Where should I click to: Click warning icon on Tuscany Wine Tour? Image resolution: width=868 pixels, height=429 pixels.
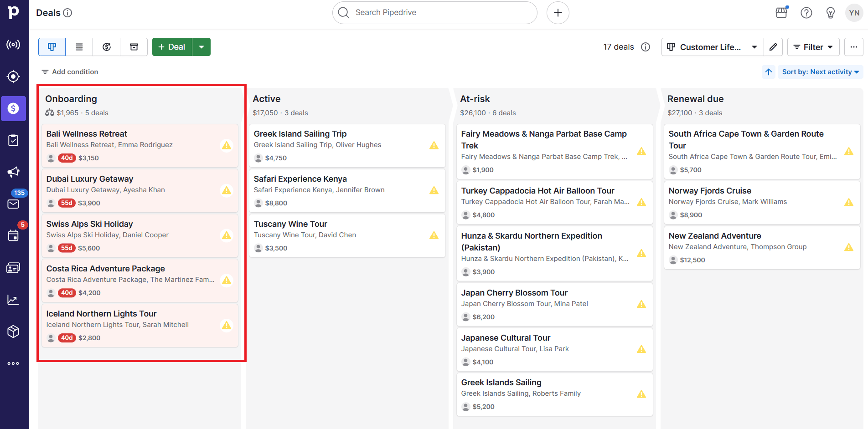coord(434,235)
